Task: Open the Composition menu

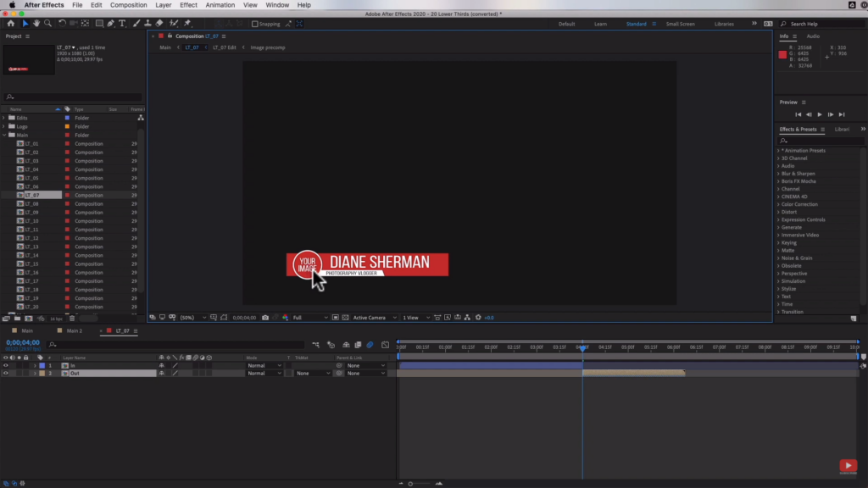Action: point(129,5)
